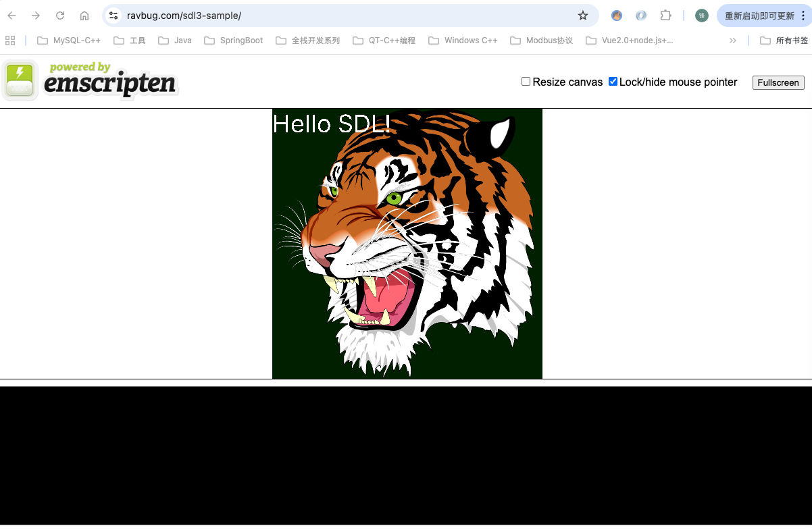Show hidden bookmarks with the double chevron
The height and width of the screenshot is (532, 812).
[733, 41]
